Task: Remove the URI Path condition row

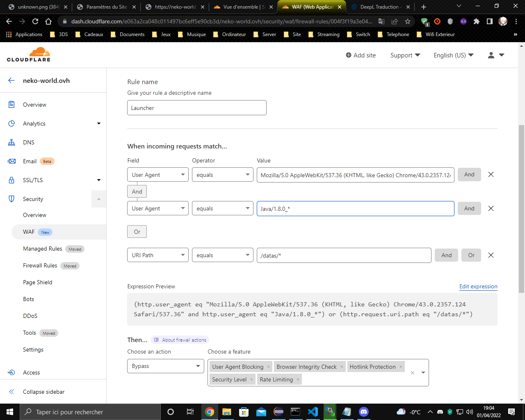Action: click(491, 255)
